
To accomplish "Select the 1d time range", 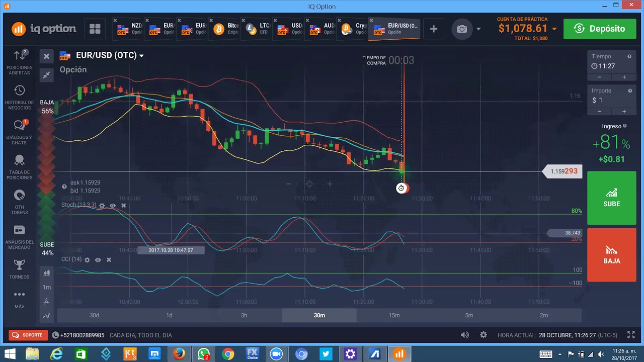I will click(x=169, y=315).
